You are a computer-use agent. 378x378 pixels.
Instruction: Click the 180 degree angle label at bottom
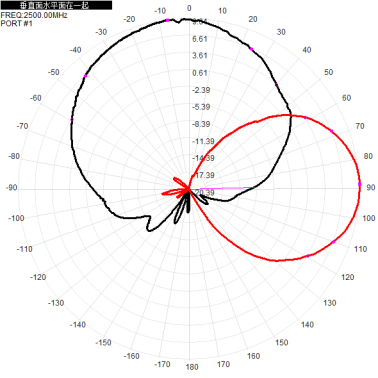coord(192,367)
